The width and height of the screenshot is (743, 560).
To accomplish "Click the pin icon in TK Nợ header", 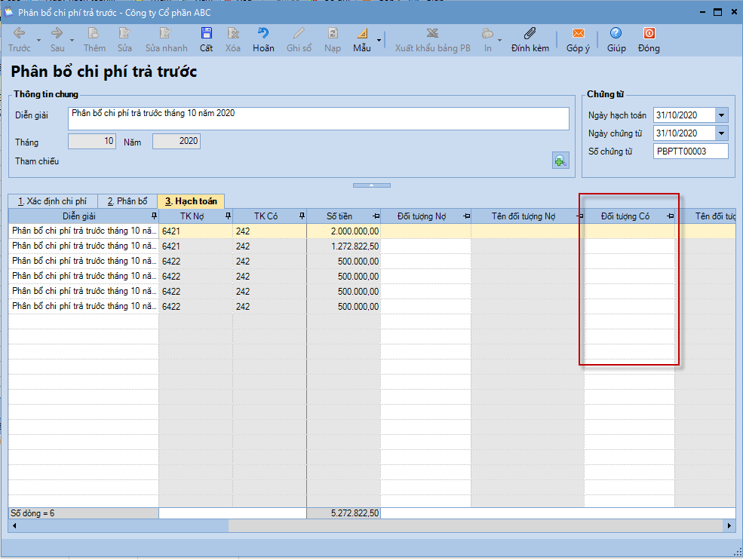I will [x=228, y=216].
